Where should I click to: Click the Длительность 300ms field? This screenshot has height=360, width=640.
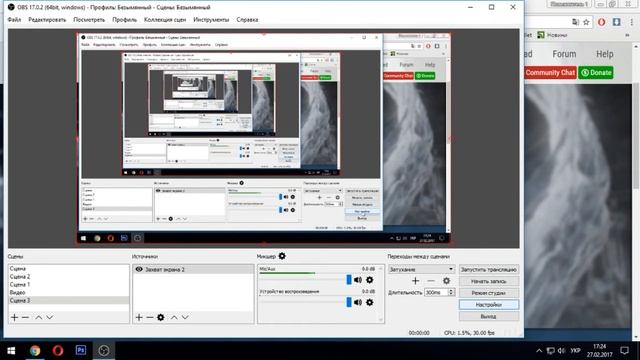coord(436,292)
